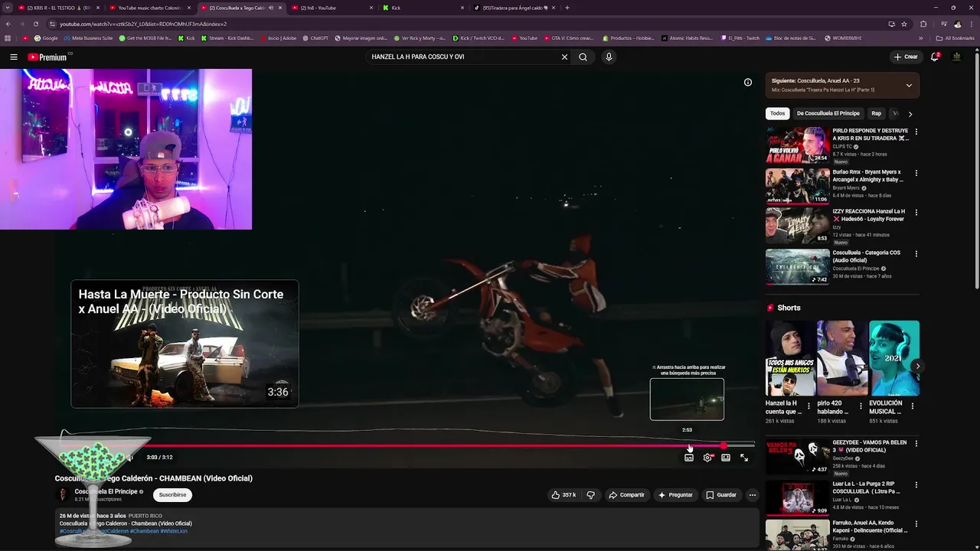This screenshot has width=980, height=551.
Task: Switch to YouTube music charts tab
Action: point(149,8)
